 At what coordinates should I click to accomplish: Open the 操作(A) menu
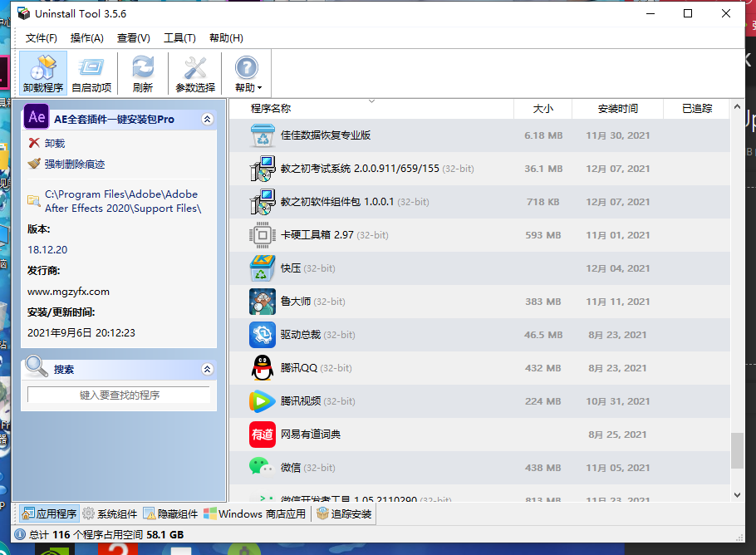pyautogui.click(x=86, y=38)
